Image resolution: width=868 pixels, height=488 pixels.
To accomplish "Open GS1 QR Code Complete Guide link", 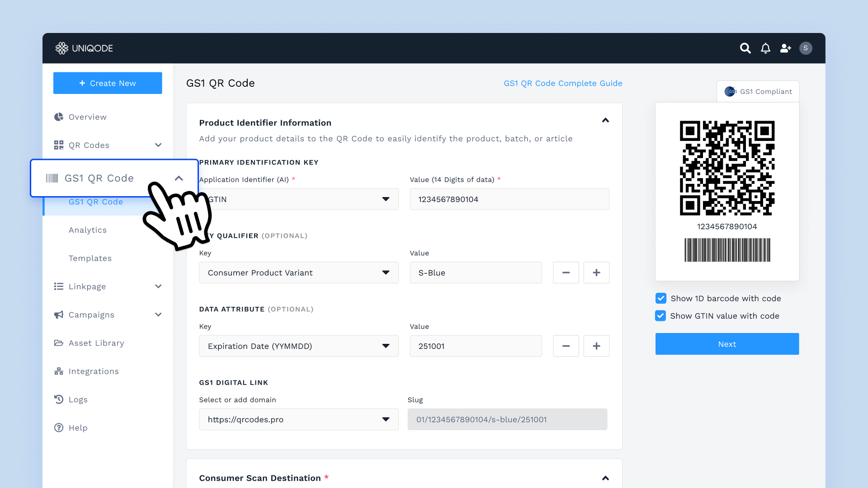I will click(563, 83).
